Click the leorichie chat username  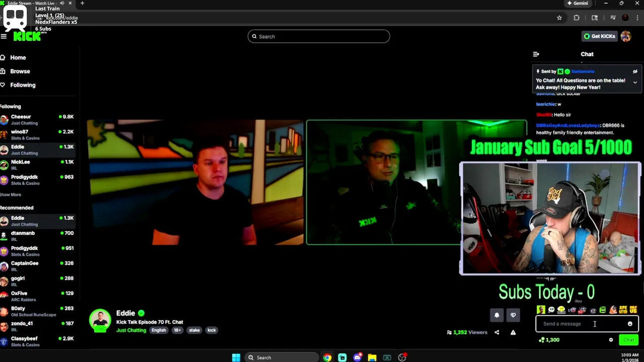pyautogui.click(x=546, y=104)
